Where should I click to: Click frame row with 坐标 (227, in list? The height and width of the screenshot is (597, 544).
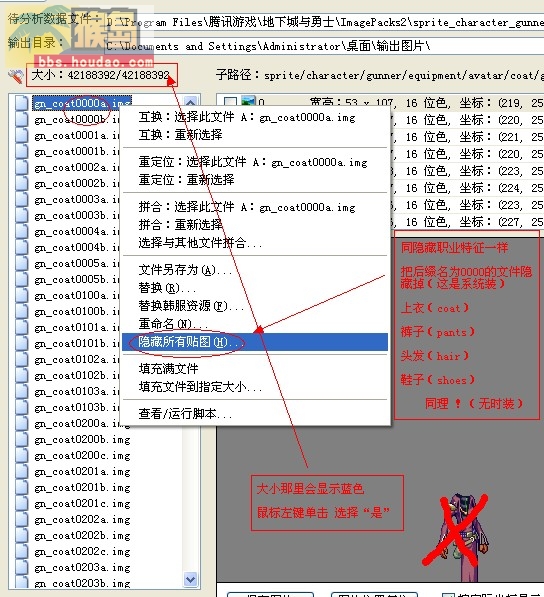click(x=467, y=222)
